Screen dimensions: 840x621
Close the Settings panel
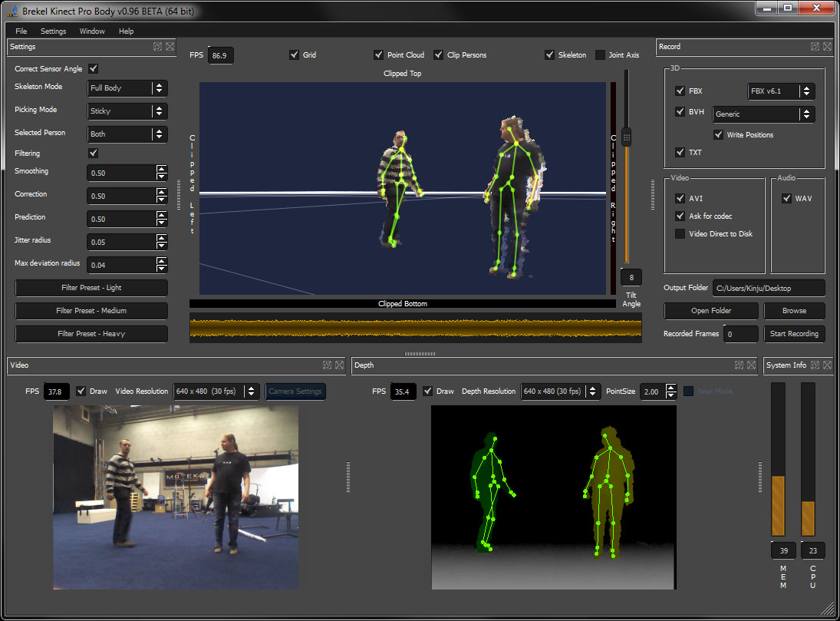click(x=170, y=47)
